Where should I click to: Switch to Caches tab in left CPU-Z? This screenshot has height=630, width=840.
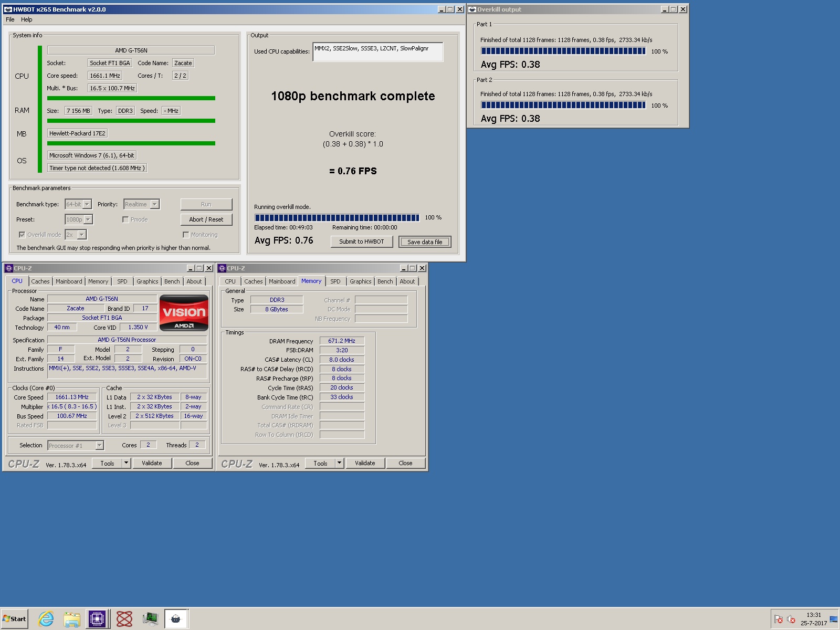(40, 281)
